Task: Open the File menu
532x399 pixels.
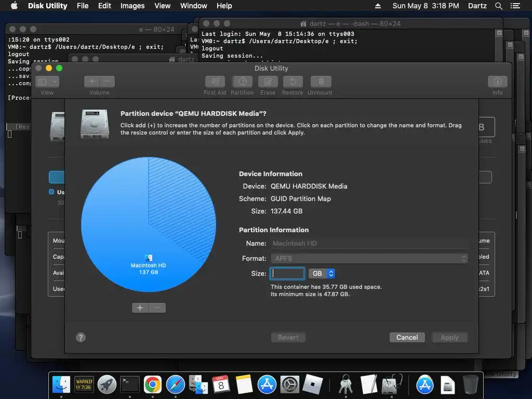Action: pos(83,6)
